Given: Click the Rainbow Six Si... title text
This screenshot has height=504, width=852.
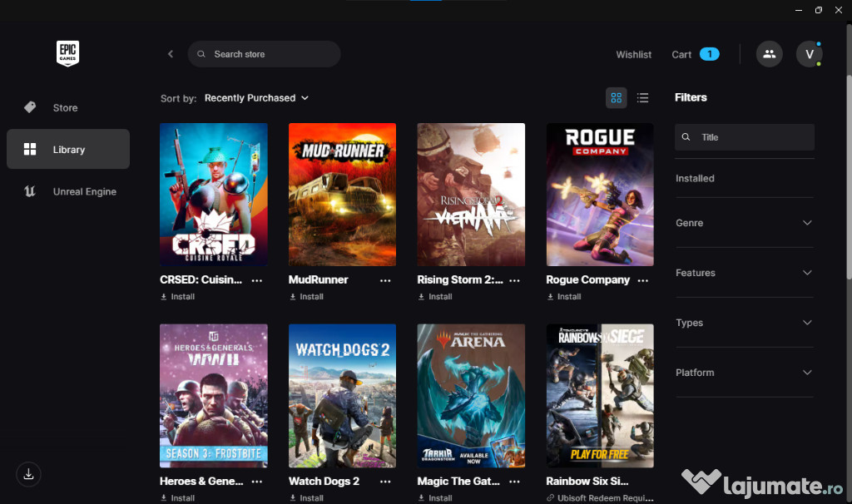Looking at the screenshot, I should (x=587, y=482).
